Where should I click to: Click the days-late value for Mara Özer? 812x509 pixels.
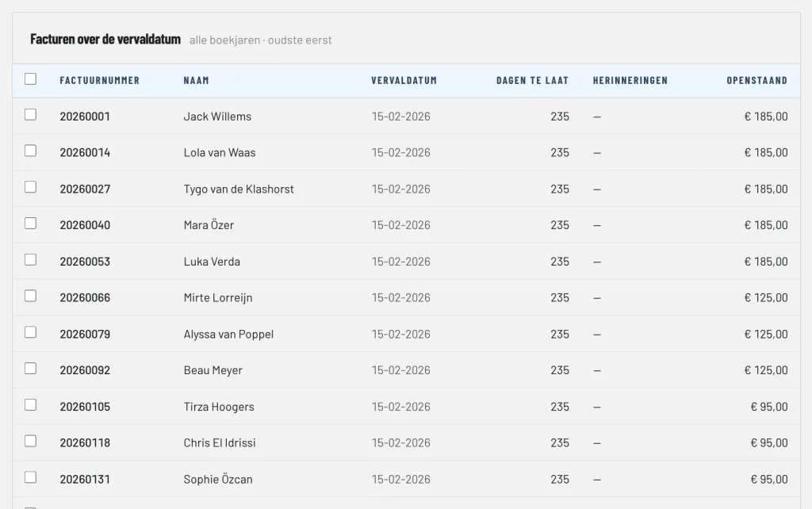560,225
